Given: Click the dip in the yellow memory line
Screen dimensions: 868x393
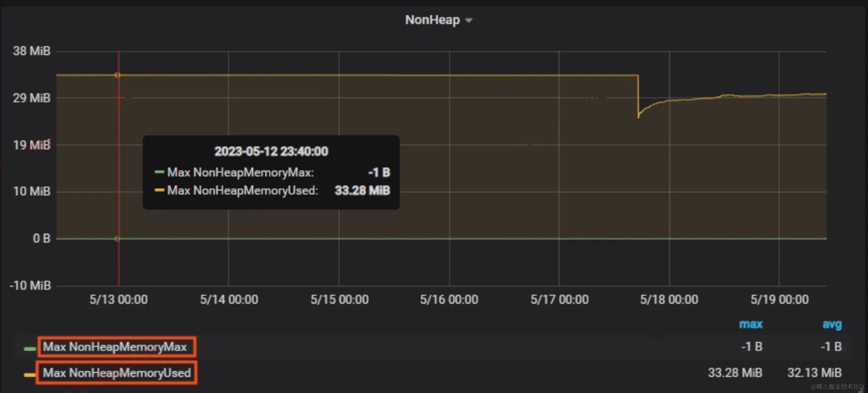Looking at the screenshot, I should coord(638,117).
